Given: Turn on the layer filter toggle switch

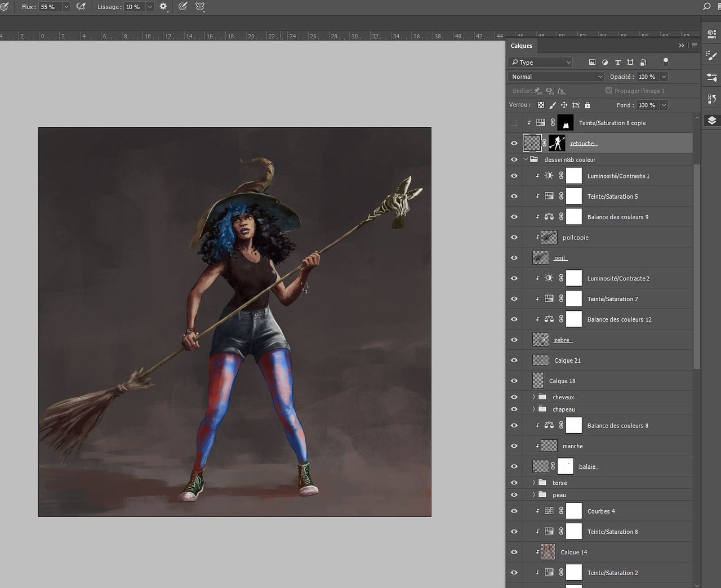Looking at the screenshot, I should [x=666, y=61].
